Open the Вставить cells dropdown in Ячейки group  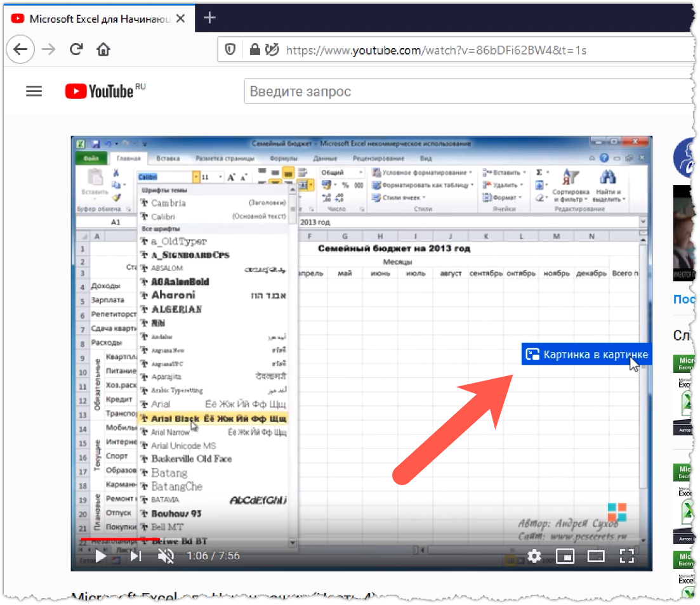point(504,172)
